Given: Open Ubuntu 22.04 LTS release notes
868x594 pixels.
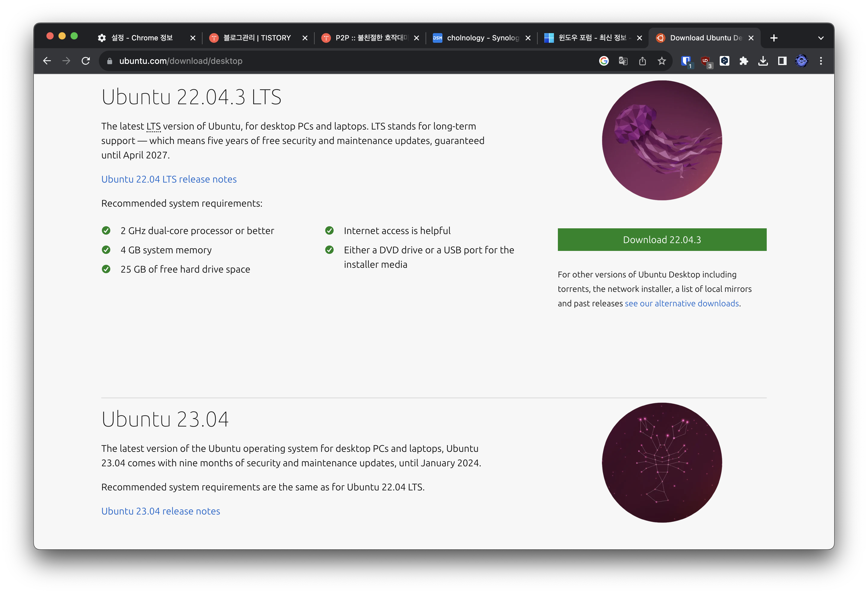Looking at the screenshot, I should [x=169, y=179].
